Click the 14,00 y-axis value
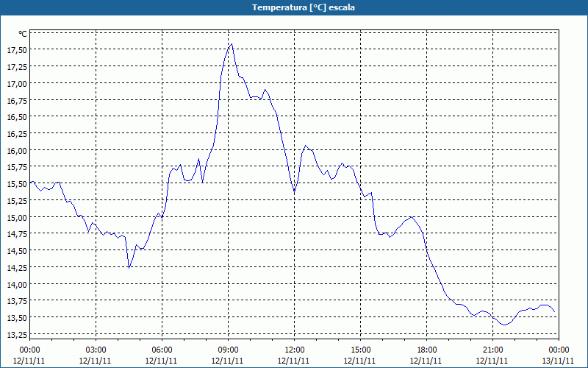Image resolution: width=588 pixels, height=368 pixels. point(17,284)
